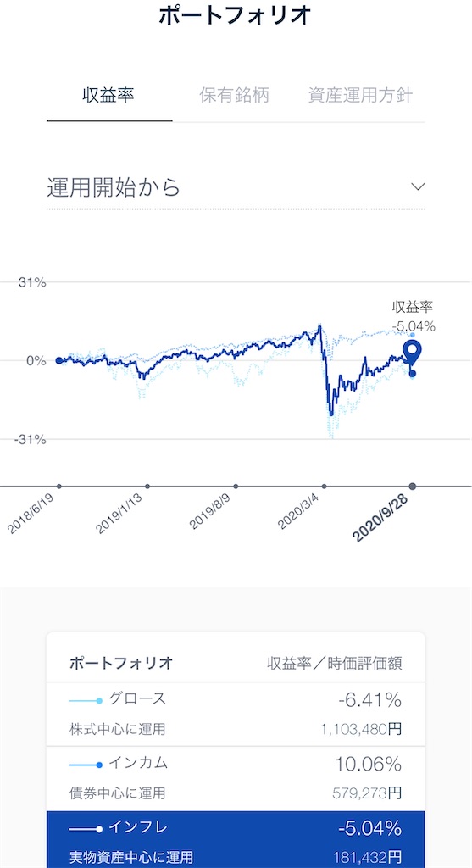Click the 2020/9/28 selected timeline slider handle
This screenshot has width=472, height=868.
[x=413, y=487]
